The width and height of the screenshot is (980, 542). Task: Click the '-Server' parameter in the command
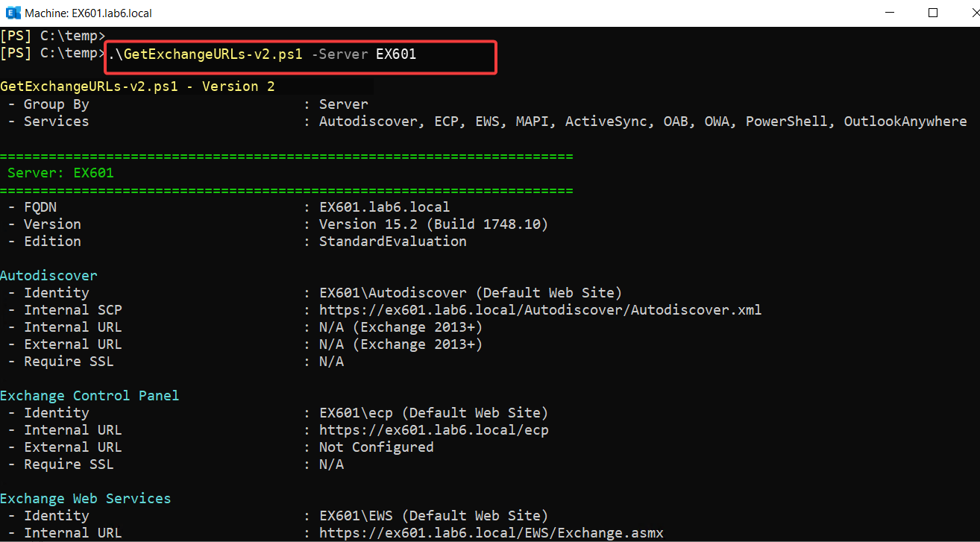339,54
